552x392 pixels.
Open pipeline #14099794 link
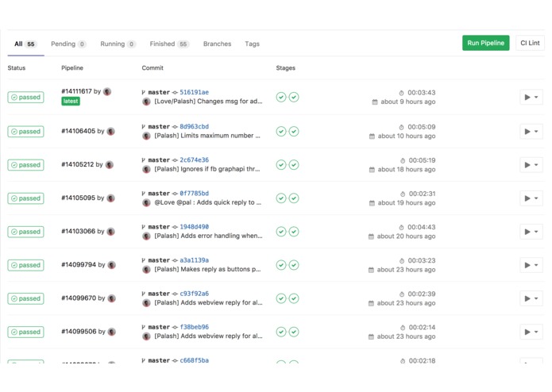click(x=79, y=265)
